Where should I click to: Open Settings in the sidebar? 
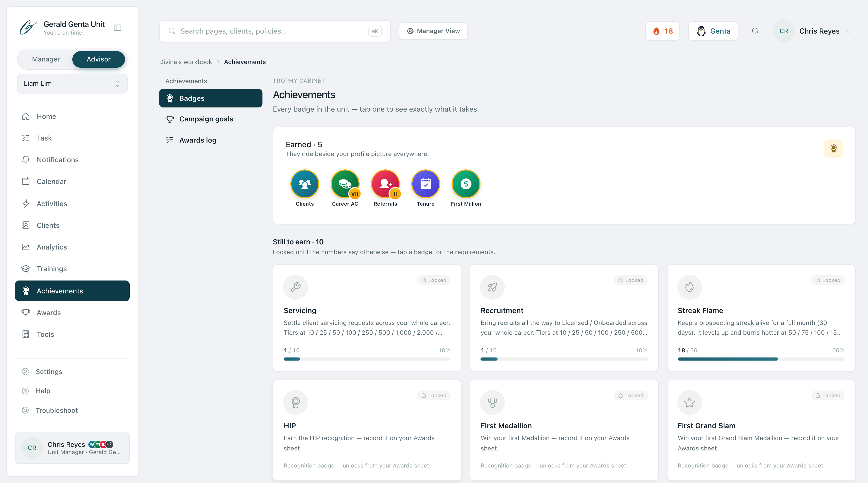click(x=72, y=371)
